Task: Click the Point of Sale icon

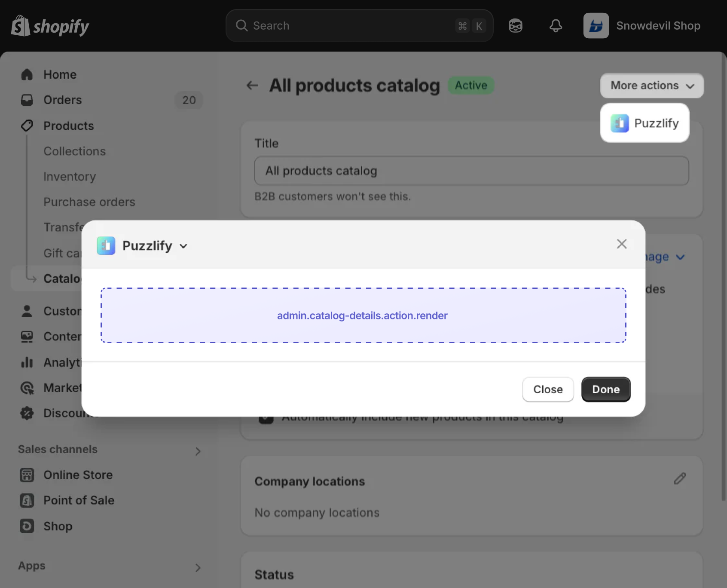Action: (x=27, y=500)
